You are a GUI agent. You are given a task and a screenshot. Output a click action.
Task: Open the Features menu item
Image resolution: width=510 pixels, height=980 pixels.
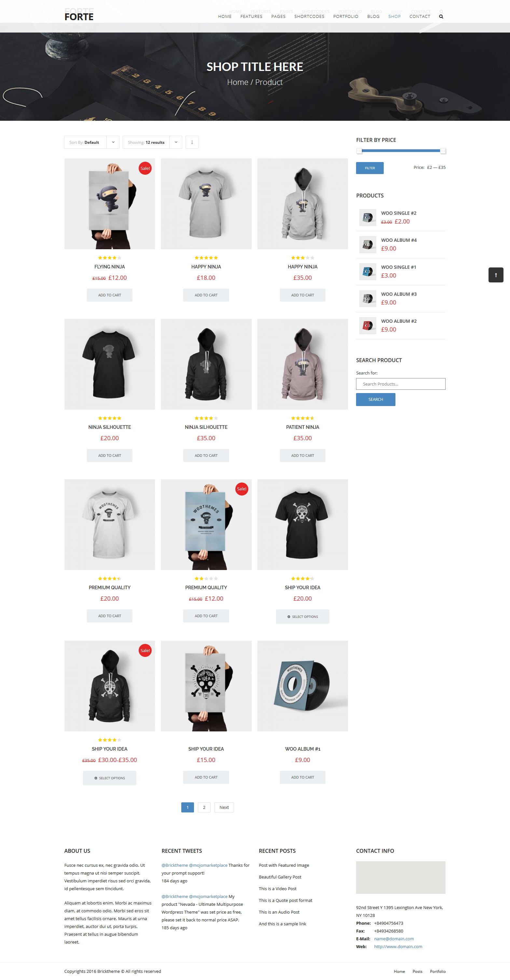click(x=251, y=17)
